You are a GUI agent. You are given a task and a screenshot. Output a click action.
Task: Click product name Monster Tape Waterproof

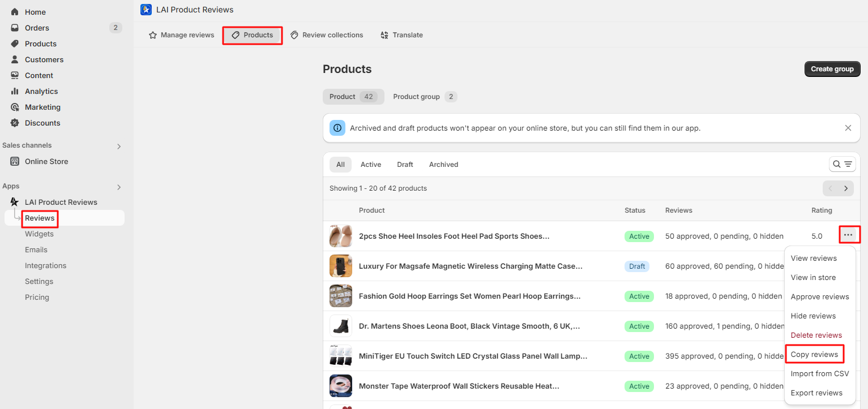(459, 386)
